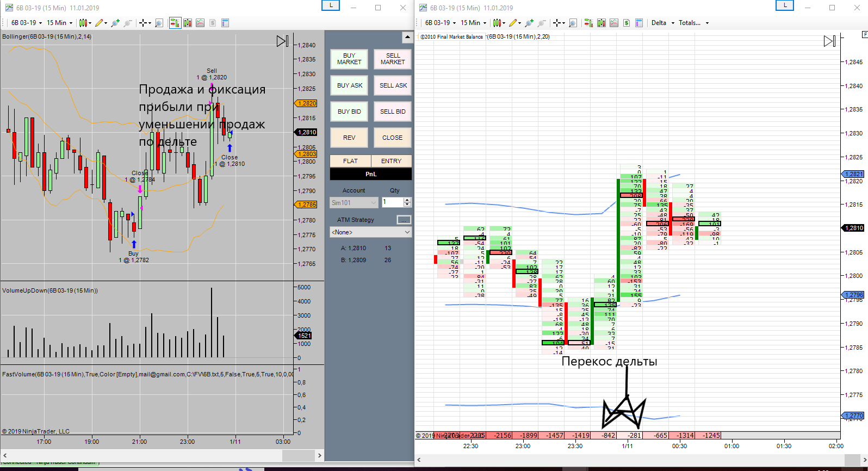Toggle Chart Trader icon in left window toolbar
Screen dimensions: 868x471
[x=175, y=23]
